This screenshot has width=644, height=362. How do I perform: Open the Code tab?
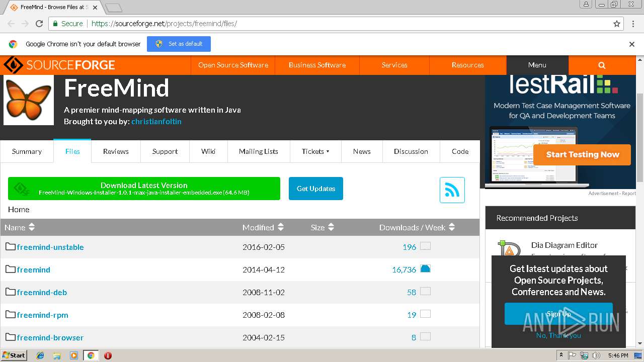(460, 151)
